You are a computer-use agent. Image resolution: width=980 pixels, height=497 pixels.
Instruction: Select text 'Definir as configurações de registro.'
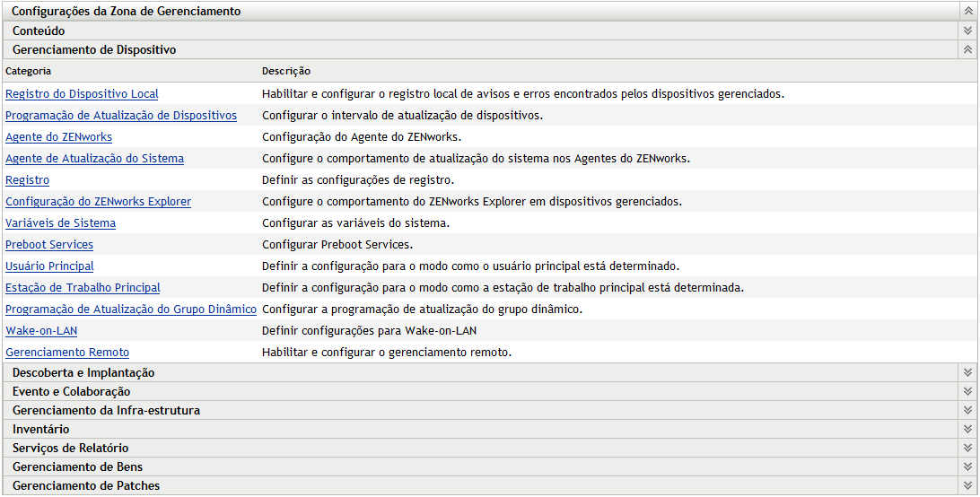358,180
